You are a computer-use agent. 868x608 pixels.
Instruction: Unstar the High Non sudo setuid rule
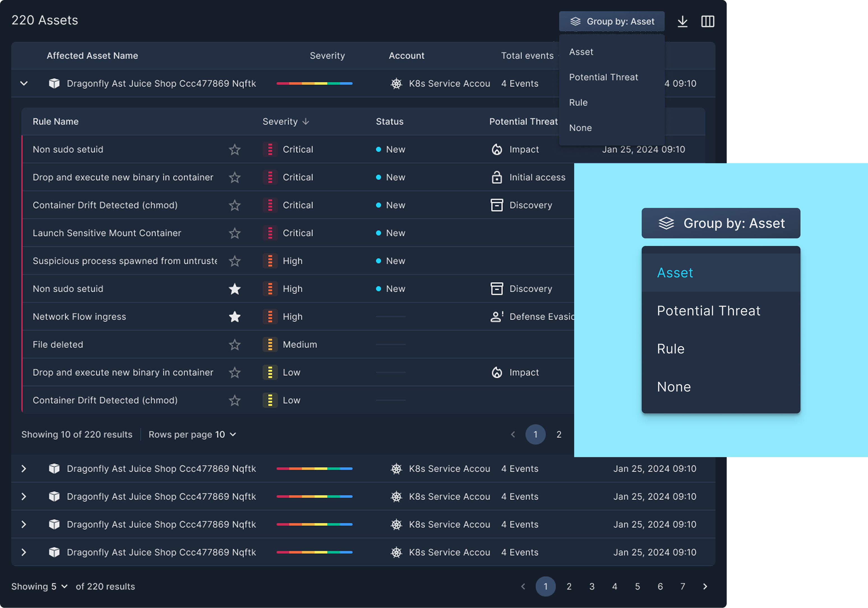(235, 289)
